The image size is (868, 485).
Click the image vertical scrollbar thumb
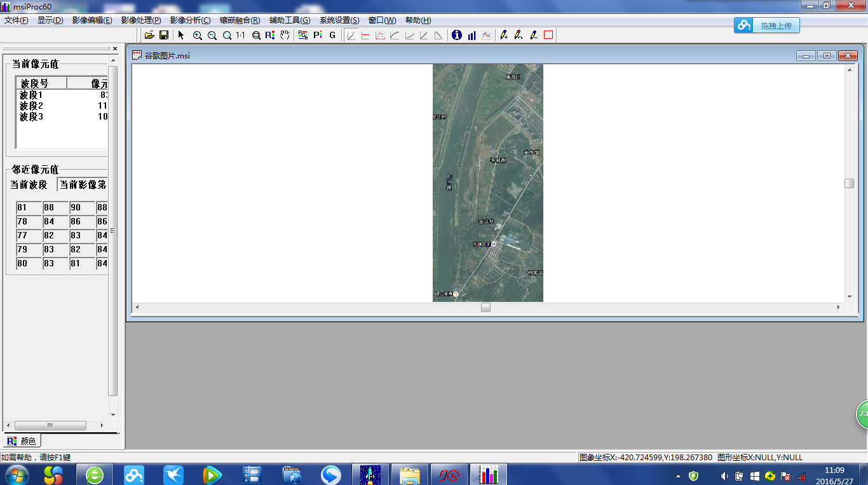click(x=849, y=184)
